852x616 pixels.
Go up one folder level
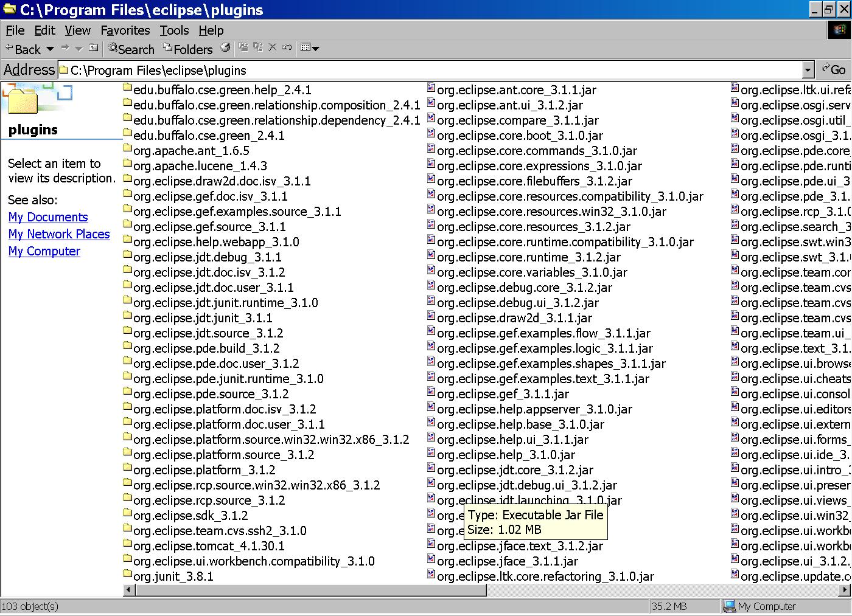(93, 48)
